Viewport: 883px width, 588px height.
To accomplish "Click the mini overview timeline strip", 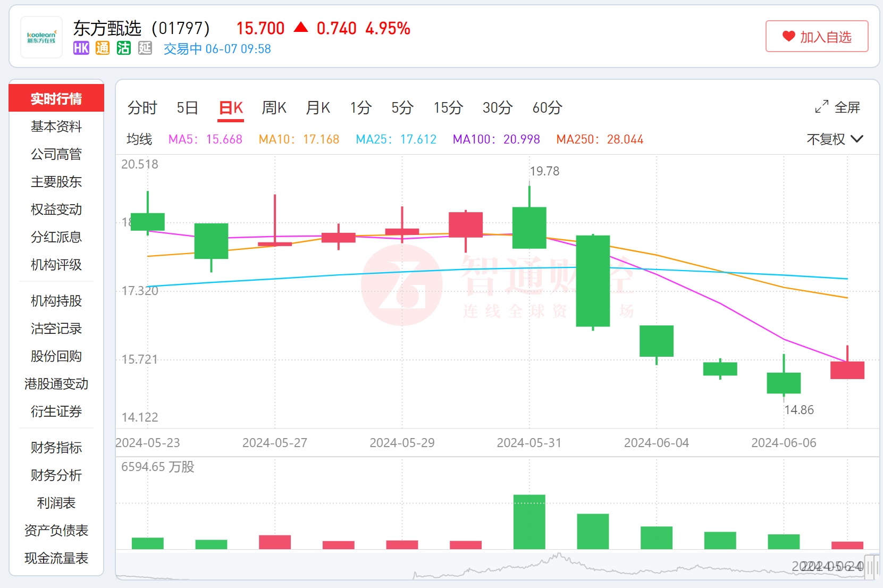I will click(497, 566).
